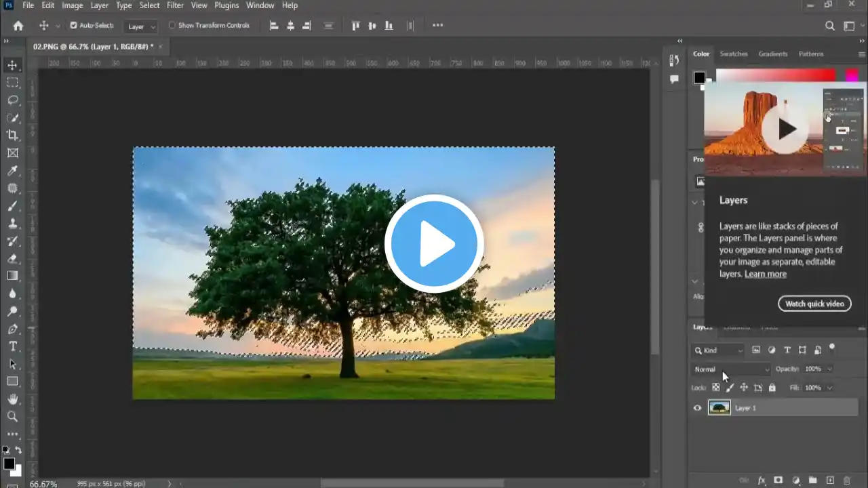Open the Normal blend mode dropdown
Image resolution: width=868 pixels, height=488 pixels.
pos(732,369)
